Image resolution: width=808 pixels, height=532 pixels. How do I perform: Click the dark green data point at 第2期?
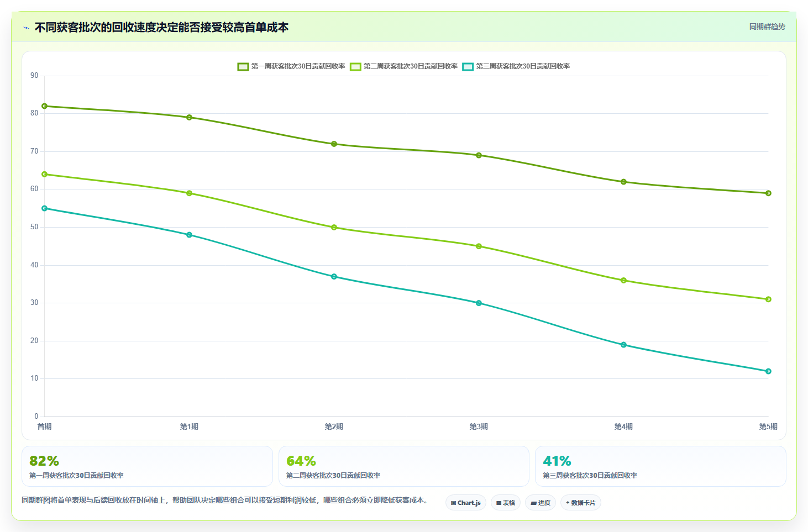[x=334, y=144]
